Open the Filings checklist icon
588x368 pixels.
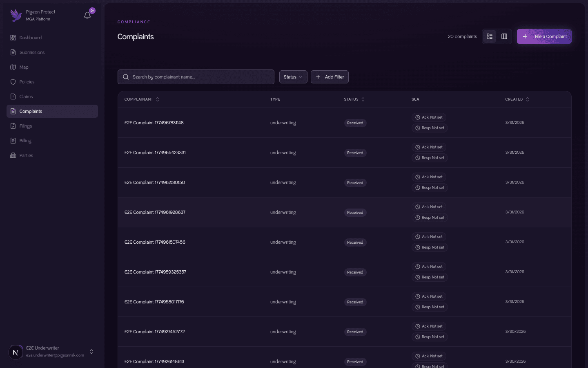click(x=13, y=126)
